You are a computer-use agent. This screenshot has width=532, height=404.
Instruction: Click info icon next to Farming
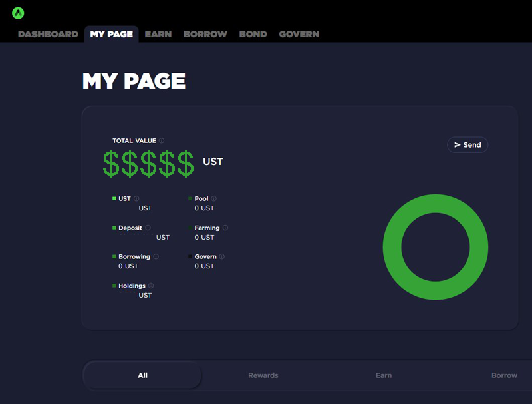click(225, 228)
